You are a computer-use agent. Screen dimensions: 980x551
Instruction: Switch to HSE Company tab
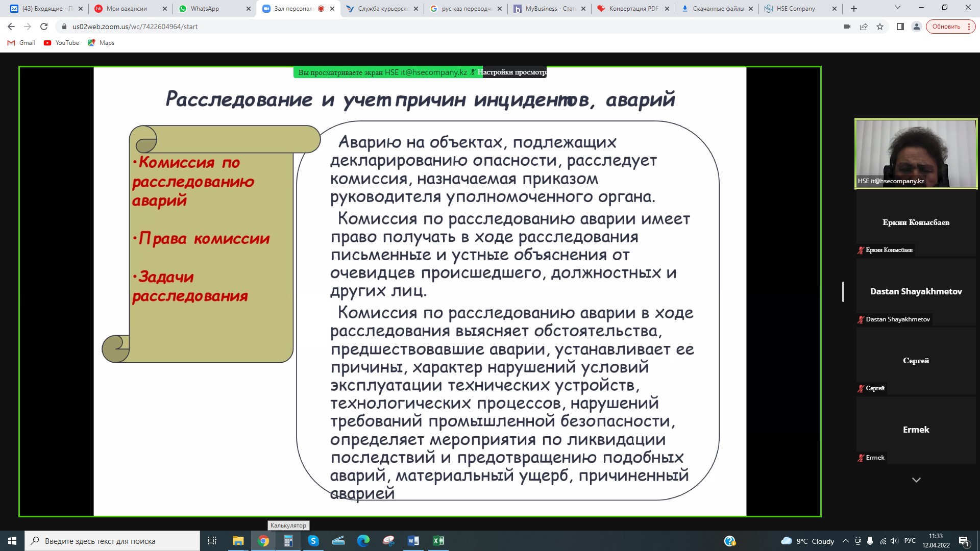click(x=800, y=9)
